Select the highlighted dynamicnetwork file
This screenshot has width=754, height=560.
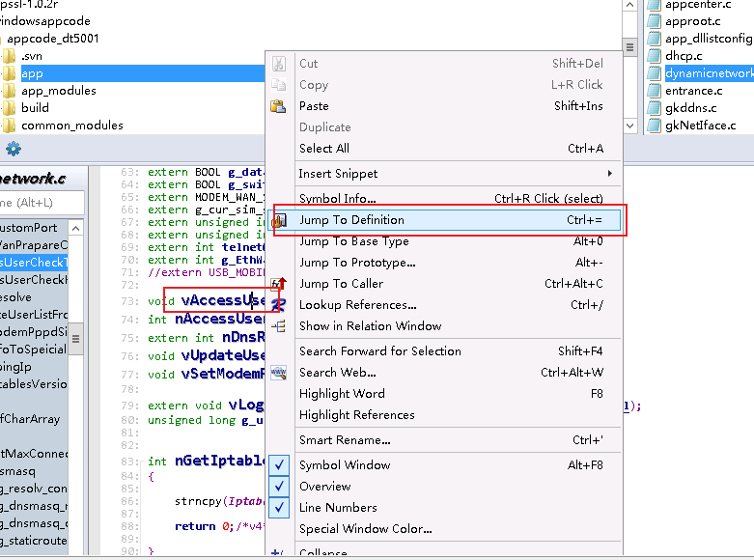(710, 73)
